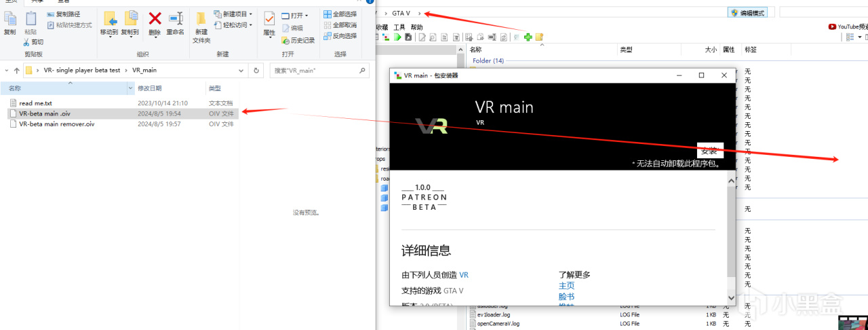This screenshot has height=330, width=868.
Task: Click the 'VR_main' breadcrumb segment
Action: click(x=144, y=71)
